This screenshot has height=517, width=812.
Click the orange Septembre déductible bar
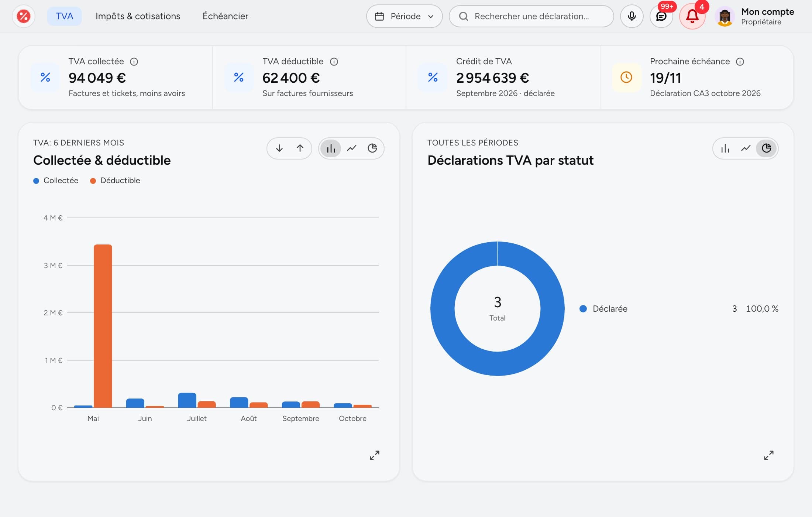pyautogui.click(x=310, y=404)
